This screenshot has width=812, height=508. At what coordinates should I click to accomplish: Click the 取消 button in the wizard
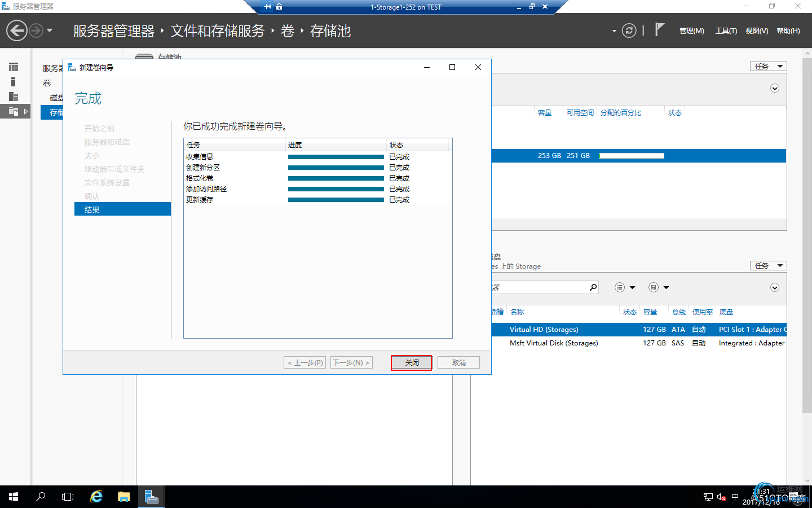[458, 362]
